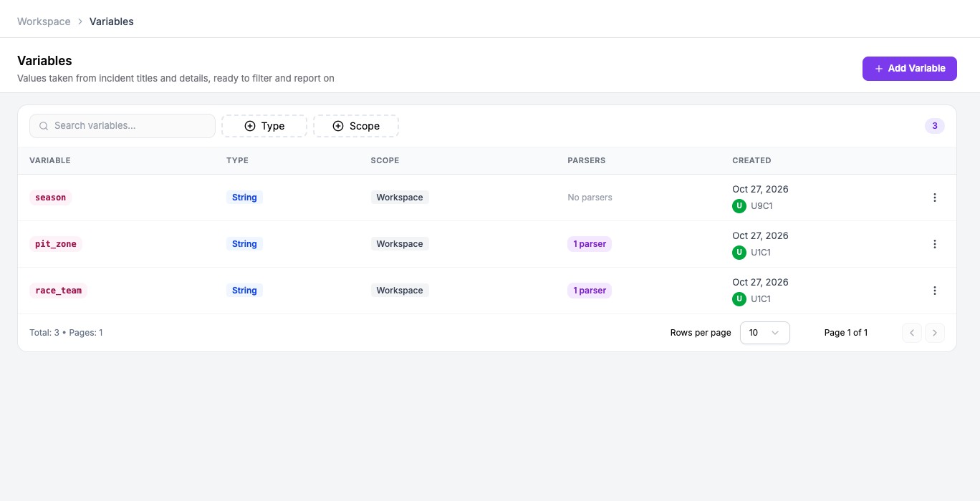Click the Workspace scope badge for season
The width and height of the screenshot is (980, 501).
tap(400, 198)
